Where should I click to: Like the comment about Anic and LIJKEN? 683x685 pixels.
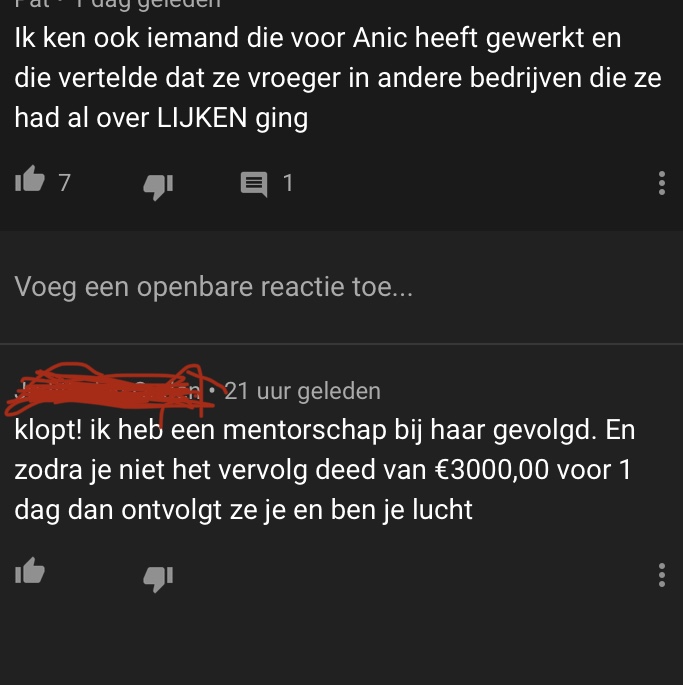click(x=30, y=180)
